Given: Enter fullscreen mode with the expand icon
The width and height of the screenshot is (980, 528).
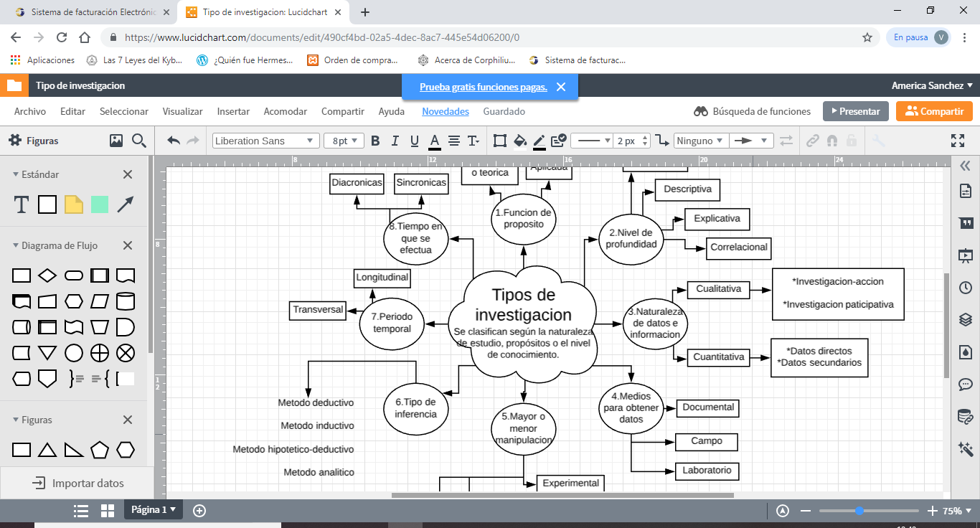Looking at the screenshot, I should tap(958, 141).
